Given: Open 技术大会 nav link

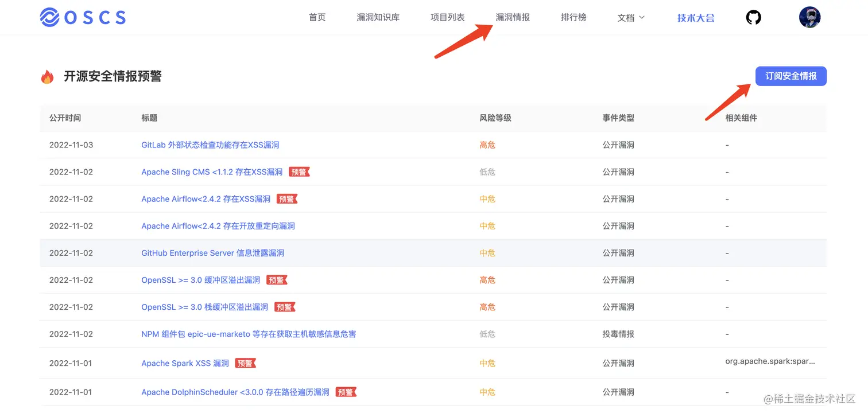Looking at the screenshot, I should 696,18.
